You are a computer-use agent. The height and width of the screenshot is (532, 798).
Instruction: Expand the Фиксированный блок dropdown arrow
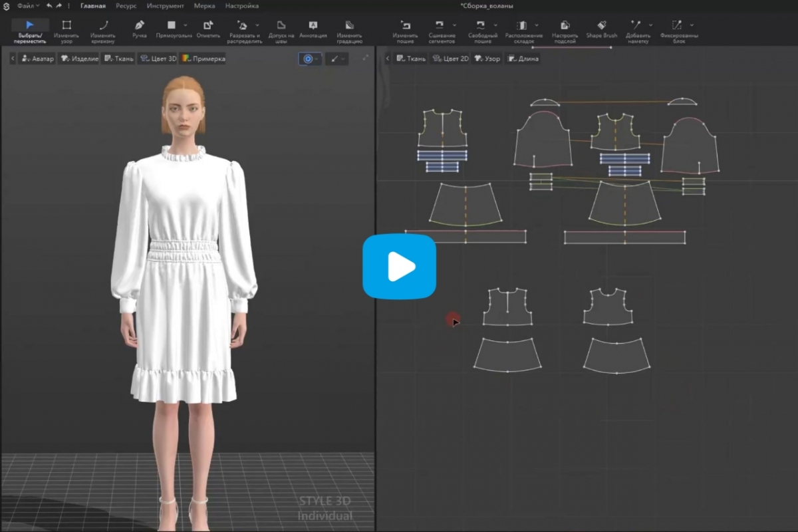click(x=692, y=25)
